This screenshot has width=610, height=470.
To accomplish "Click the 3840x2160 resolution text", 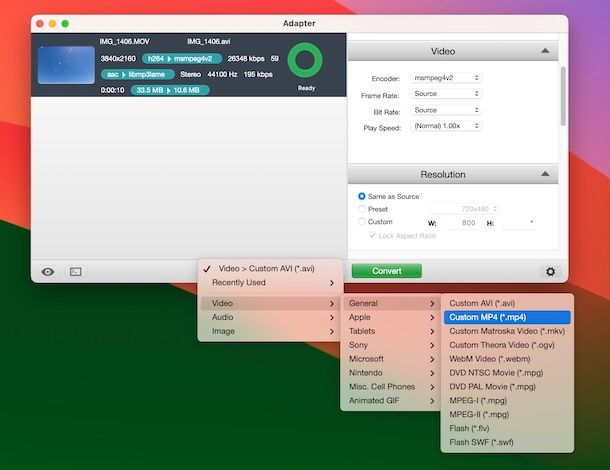I will pyautogui.click(x=118, y=59).
